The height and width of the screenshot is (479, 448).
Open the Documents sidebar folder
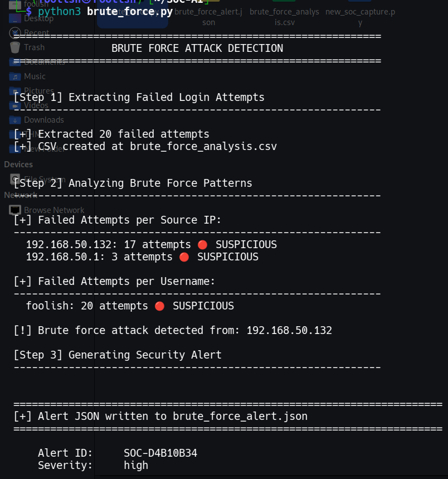coord(43,62)
